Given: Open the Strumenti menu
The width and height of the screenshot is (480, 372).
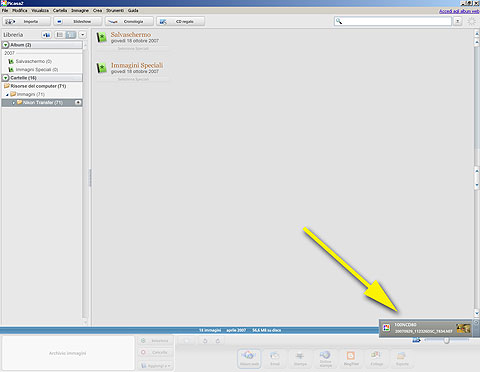Looking at the screenshot, I should pyautogui.click(x=115, y=11).
